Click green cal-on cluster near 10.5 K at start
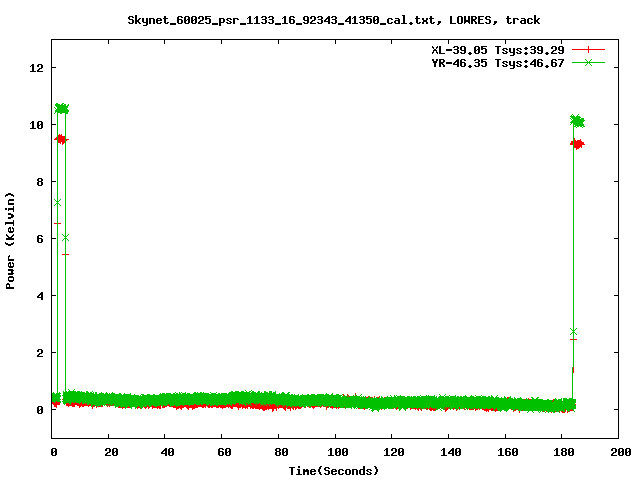640x480 pixels. pos(62,109)
